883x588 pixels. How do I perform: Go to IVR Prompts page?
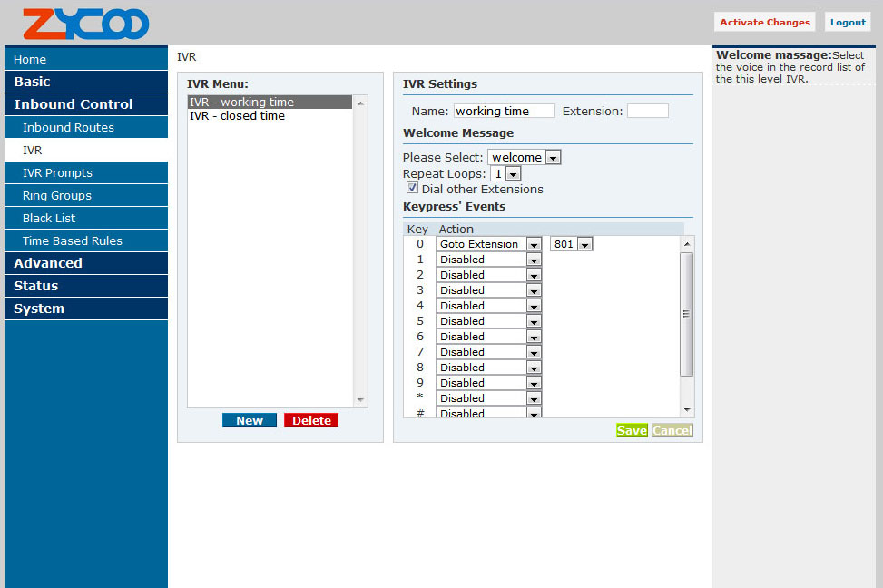(57, 173)
